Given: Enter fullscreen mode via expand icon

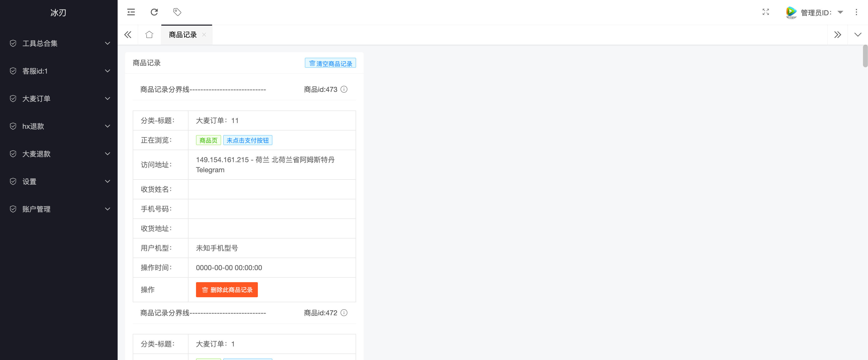Looking at the screenshot, I should tap(765, 12).
